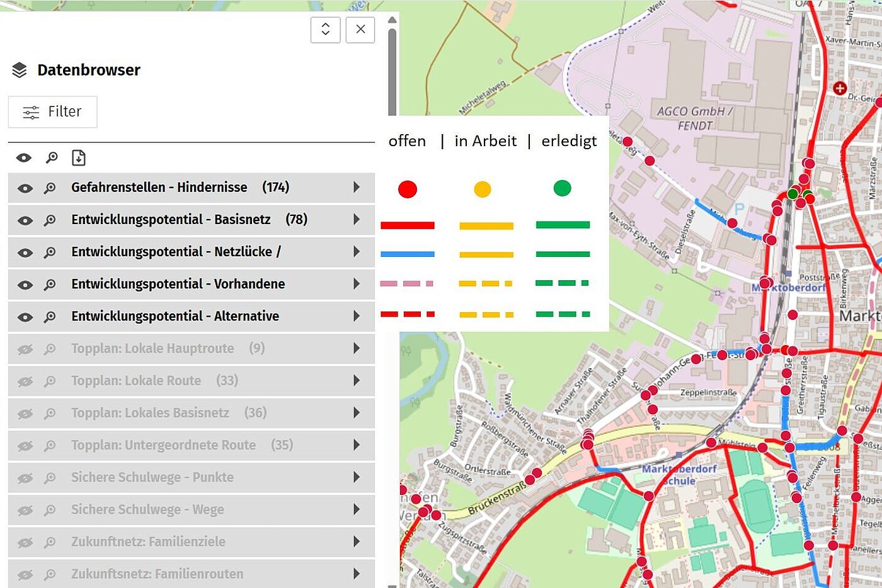This screenshot has width=882, height=588.
Task: Expand the Topplan: Lokale Route row
Action: coord(357,380)
